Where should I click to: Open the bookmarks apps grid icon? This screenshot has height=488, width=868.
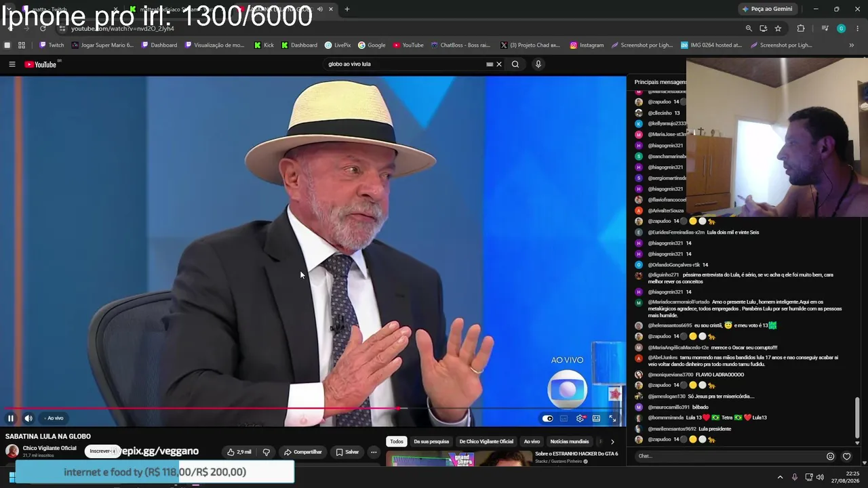(x=22, y=45)
